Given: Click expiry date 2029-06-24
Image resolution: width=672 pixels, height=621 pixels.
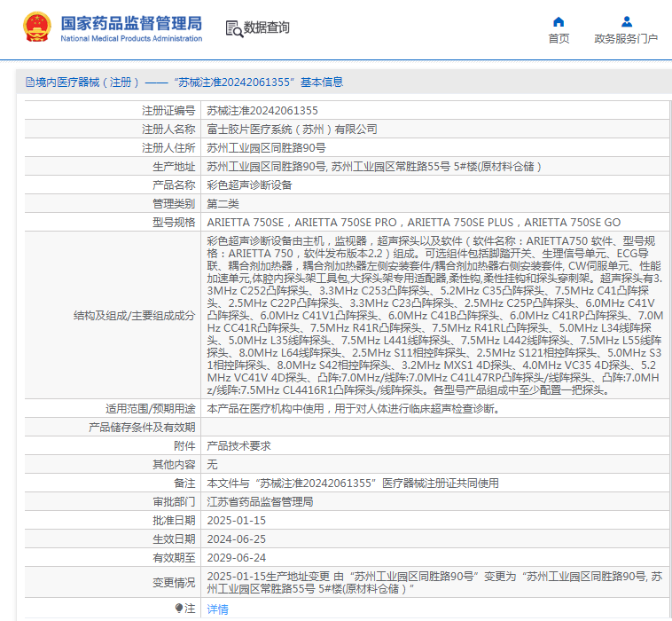Looking at the screenshot, I should point(237,557).
